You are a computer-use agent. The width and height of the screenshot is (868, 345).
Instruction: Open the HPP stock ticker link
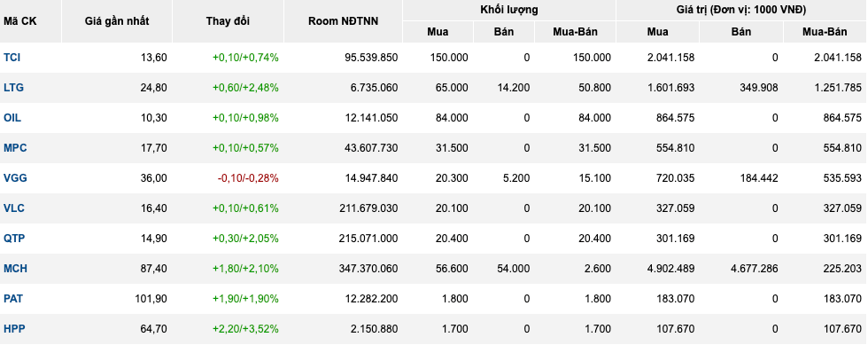[x=14, y=329]
